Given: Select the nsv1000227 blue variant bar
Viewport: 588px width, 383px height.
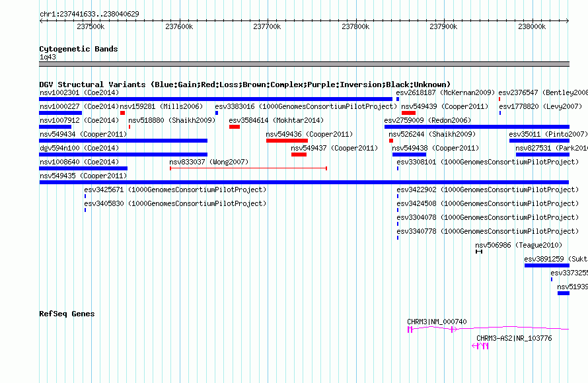Looking at the screenshot, I should point(60,113).
